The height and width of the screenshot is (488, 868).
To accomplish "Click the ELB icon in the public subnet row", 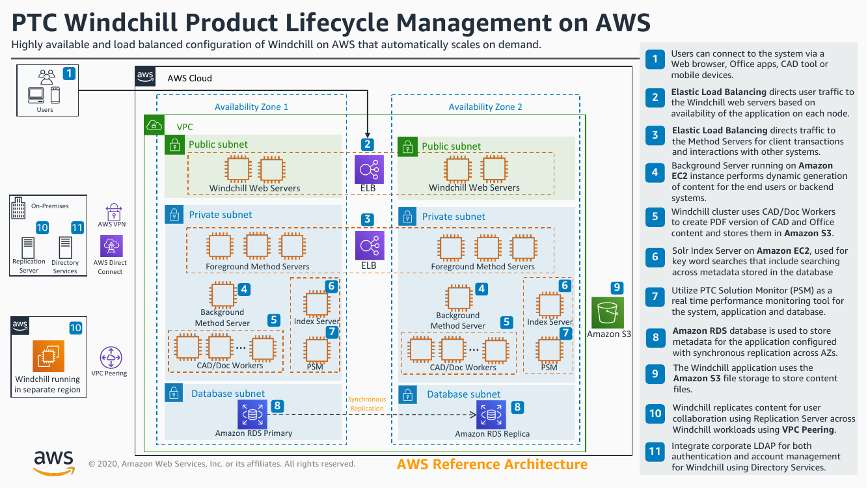I will click(369, 169).
